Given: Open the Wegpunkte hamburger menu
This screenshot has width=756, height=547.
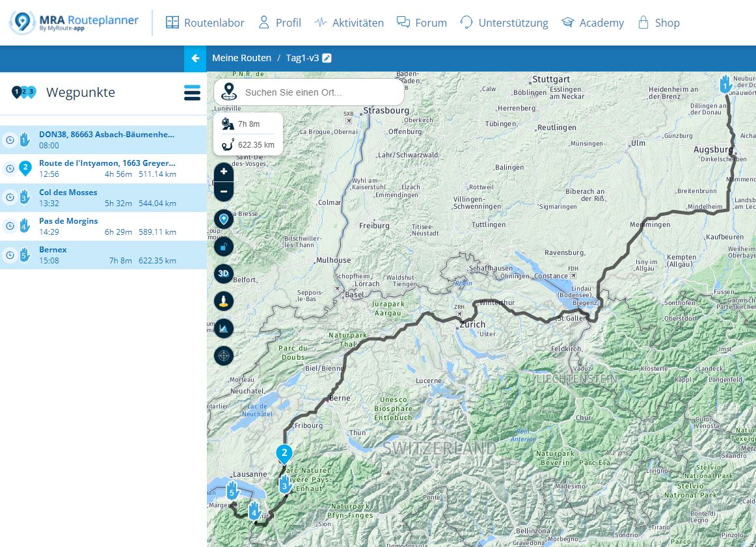Looking at the screenshot, I should point(192,93).
